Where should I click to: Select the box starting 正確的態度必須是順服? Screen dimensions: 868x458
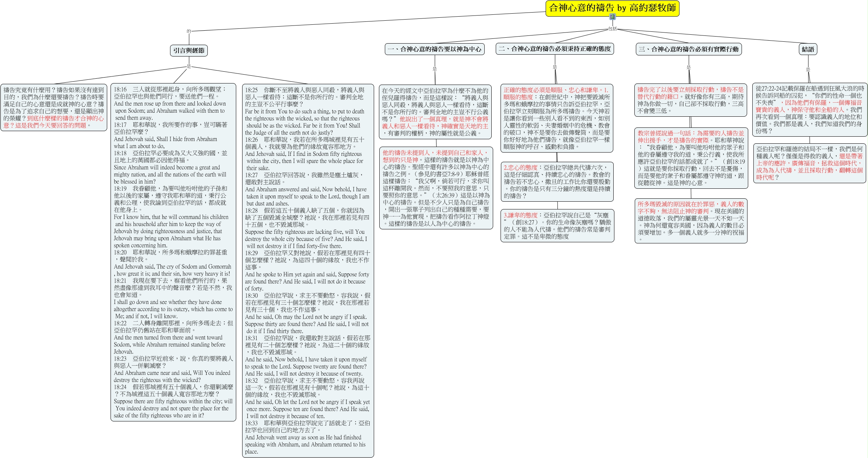[x=557, y=118]
